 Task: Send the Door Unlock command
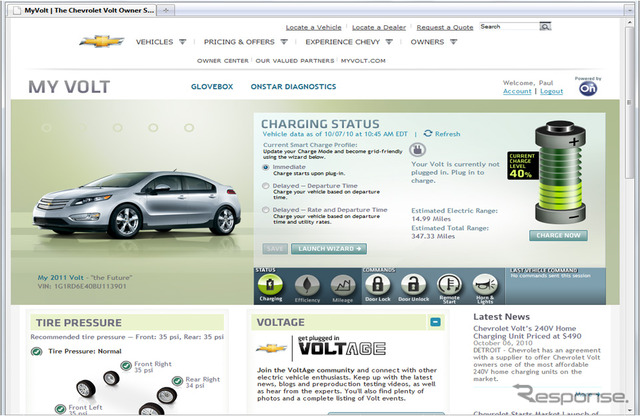coord(413,284)
